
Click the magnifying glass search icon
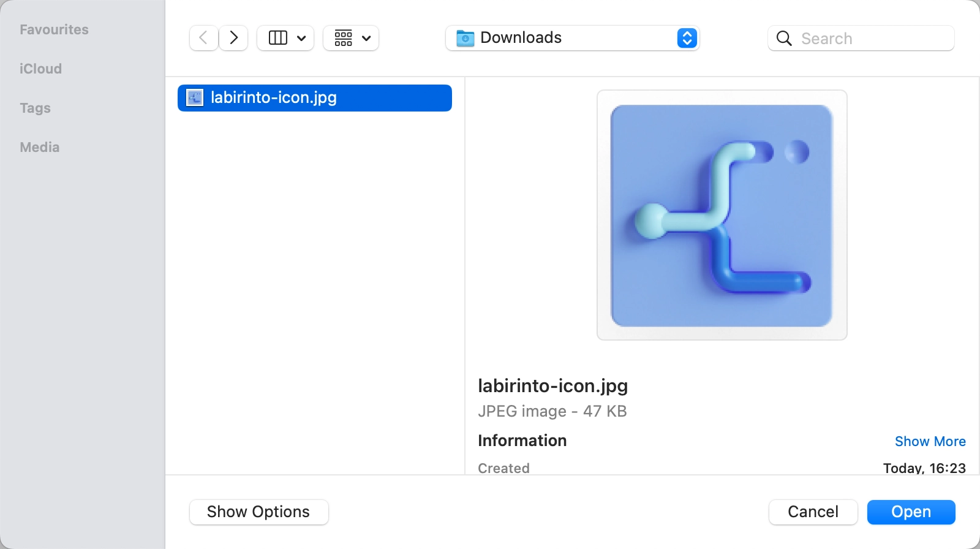click(x=784, y=38)
